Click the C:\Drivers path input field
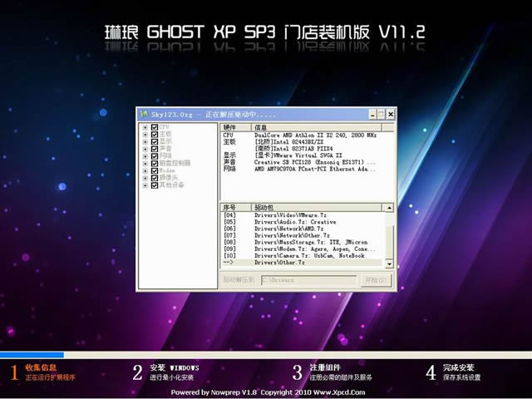Viewport: 532px width, 399px height. [x=308, y=280]
